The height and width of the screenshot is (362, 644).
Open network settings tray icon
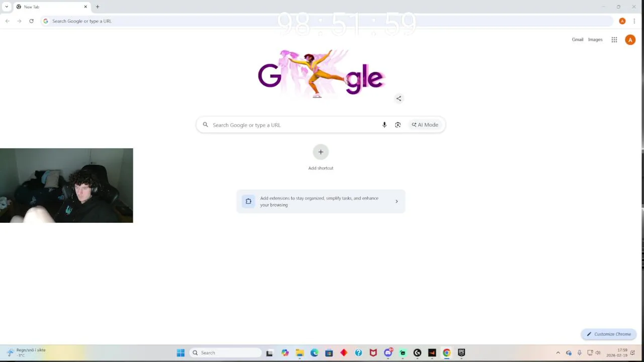[x=590, y=353]
